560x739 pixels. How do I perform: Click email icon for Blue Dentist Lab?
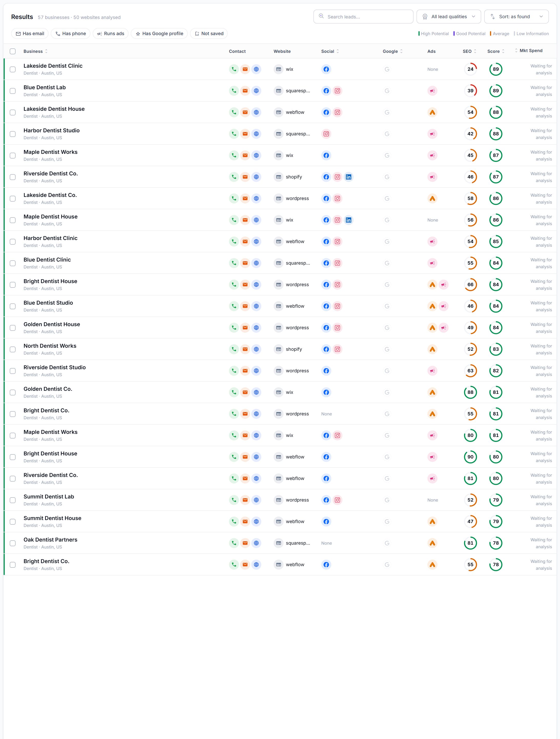point(245,91)
